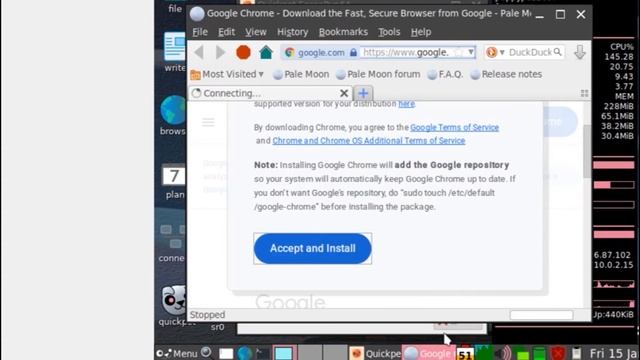Screen dimensions: 640x360
Task: Click the taskbar clock showing Fri 15
Action: (613, 353)
